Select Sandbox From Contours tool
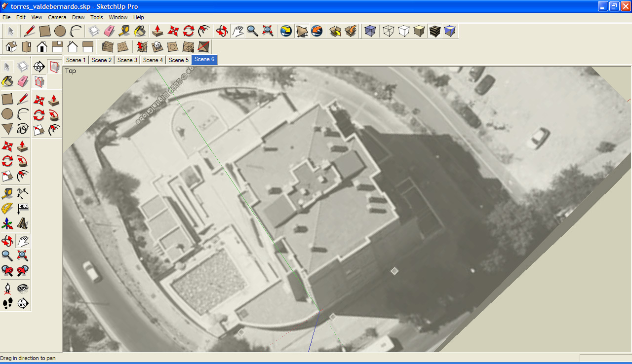 107,47
